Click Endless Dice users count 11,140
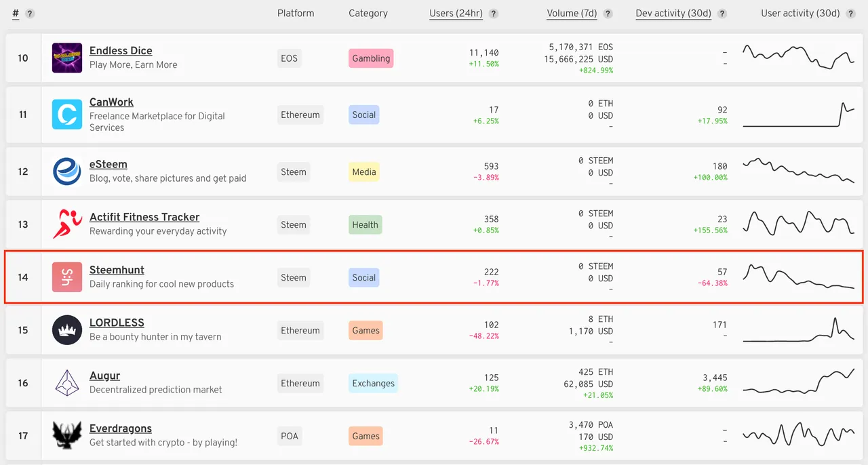 point(484,53)
